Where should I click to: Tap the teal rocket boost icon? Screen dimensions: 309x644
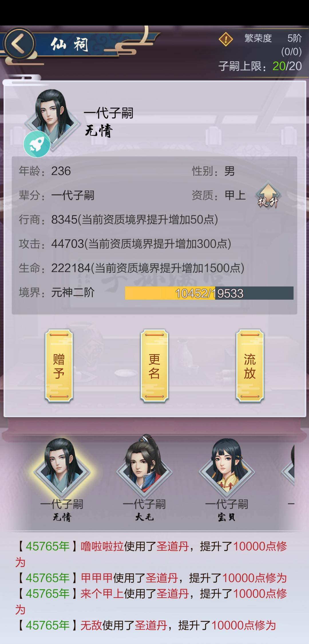click(37, 144)
